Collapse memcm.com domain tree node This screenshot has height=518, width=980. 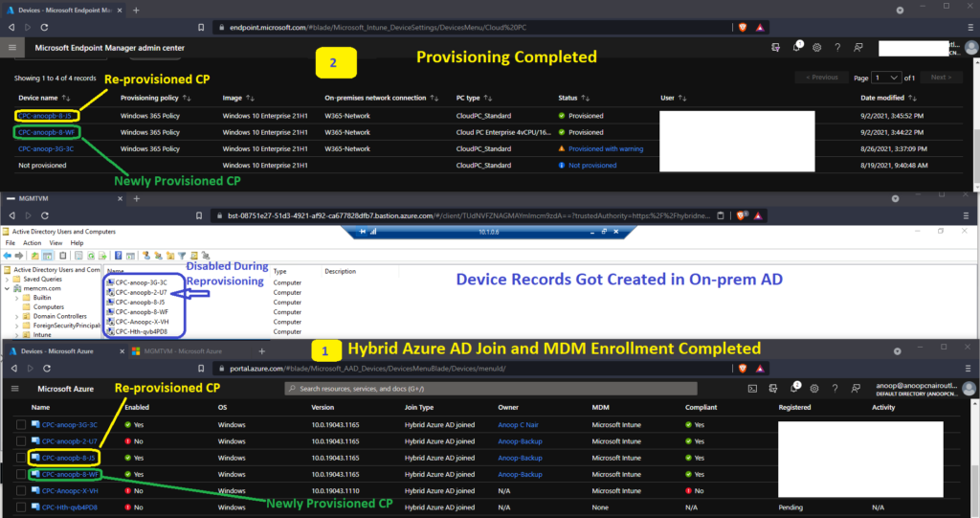(8, 288)
